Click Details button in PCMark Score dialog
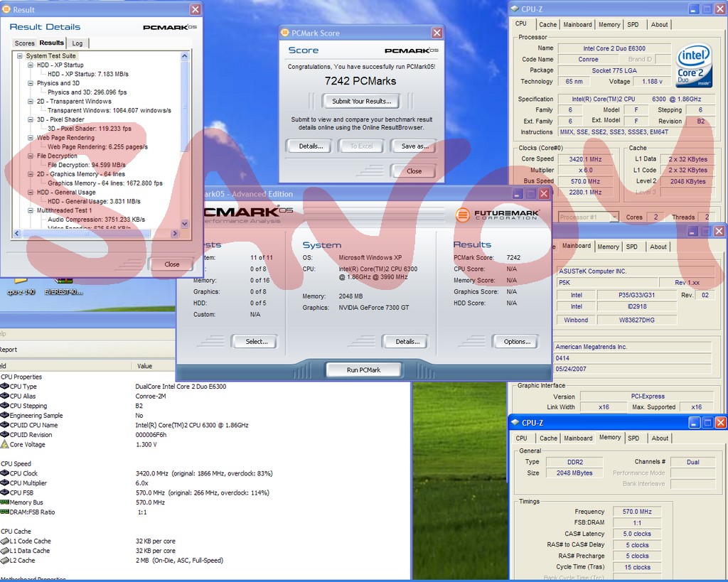728x582 pixels. tap(311, 146)
